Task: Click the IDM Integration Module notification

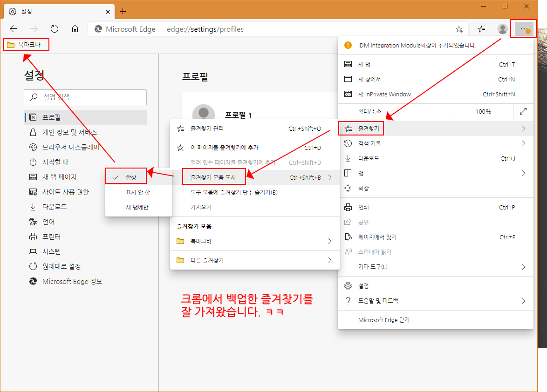Action: [x=435, y=45]
